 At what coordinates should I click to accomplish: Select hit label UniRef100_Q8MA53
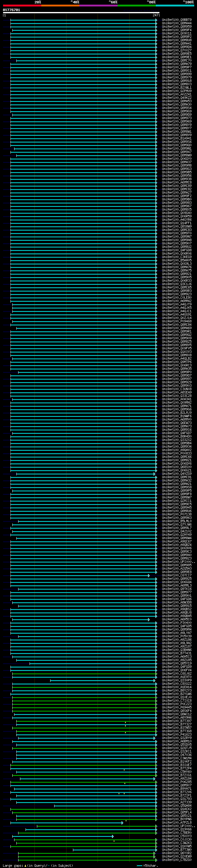tap(177, 101)
